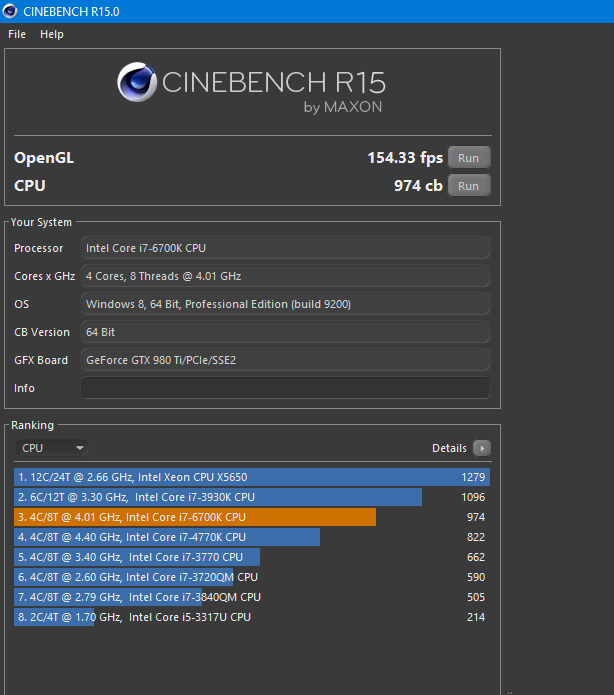Run the OpenGL benchmark
The width and height of the screenshot is (614, 695).
[469, 158]
